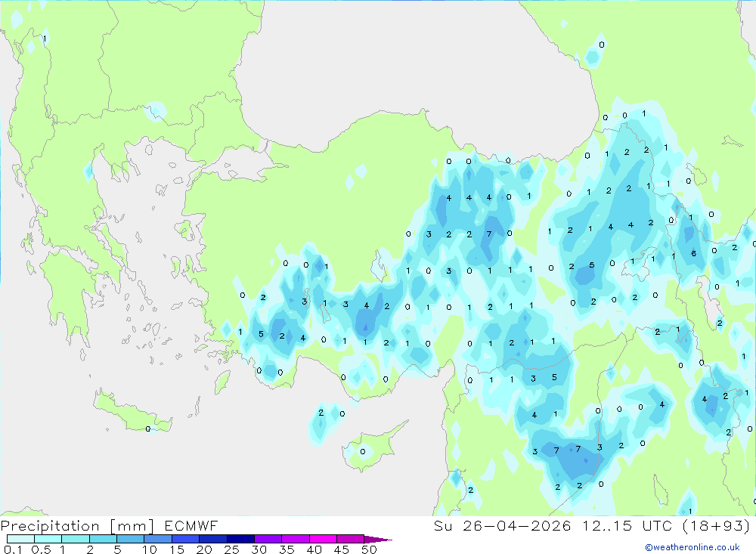
Task: Click legend value label '0.1'
Action: coord(13,549)
